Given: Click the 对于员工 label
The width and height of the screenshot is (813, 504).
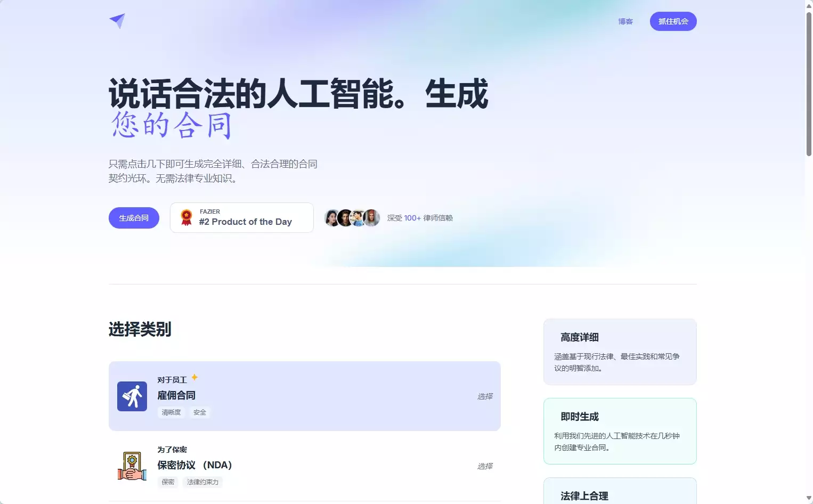Looking at the screenshot, I should [172, 380].
